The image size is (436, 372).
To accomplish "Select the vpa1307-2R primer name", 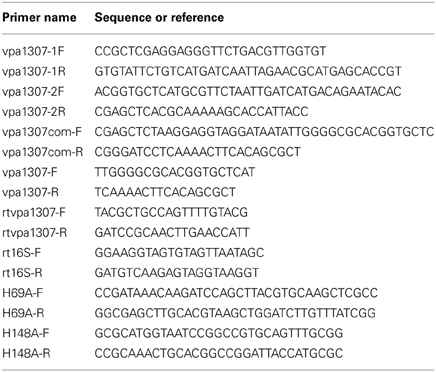I will (34, 112).
